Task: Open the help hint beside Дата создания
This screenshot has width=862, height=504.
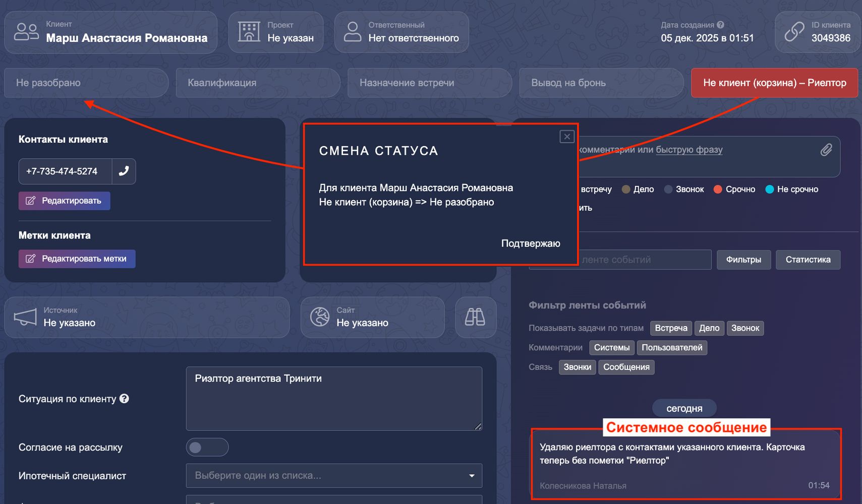Action: pyautogui.click(x=720, y=25)
